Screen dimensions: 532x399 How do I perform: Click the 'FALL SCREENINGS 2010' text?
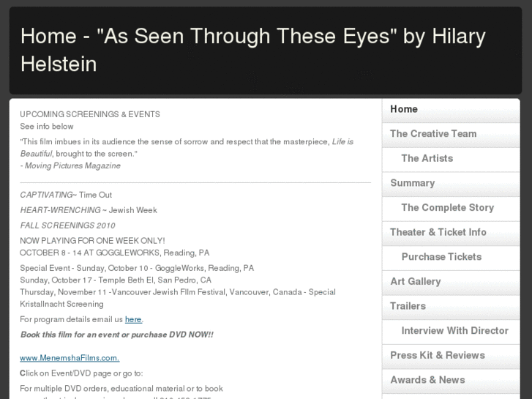pos(67,225)
